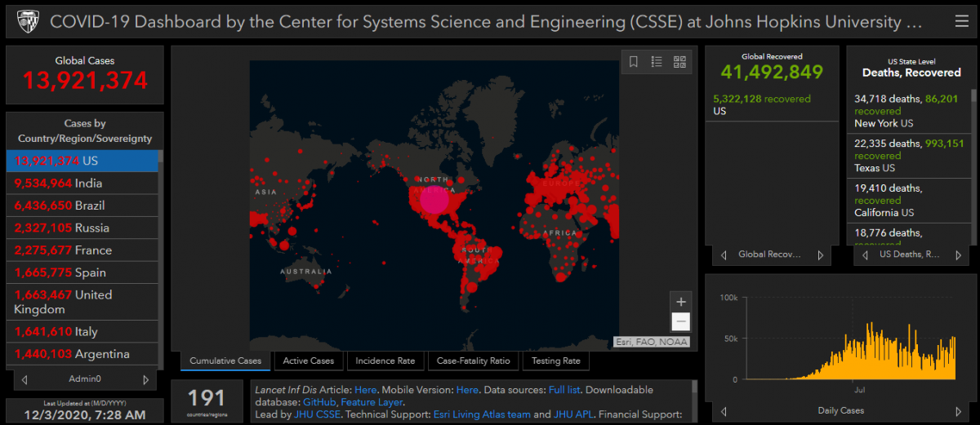Image resolution: width=980 pixels, height=425 pixels.
Task: Click the Global Cases total 13,921,374
Action: (x=85, y=81)
